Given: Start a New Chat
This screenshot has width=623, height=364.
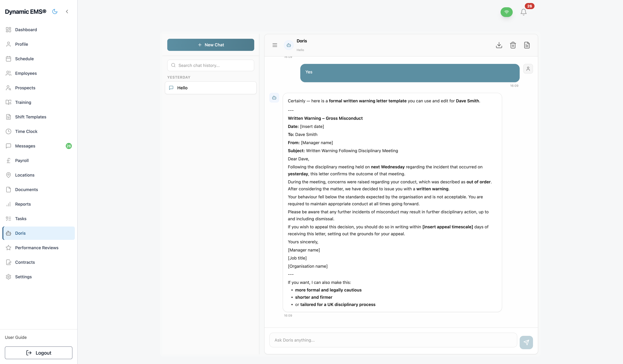Looking at the screenshot, I should (211, 45).
